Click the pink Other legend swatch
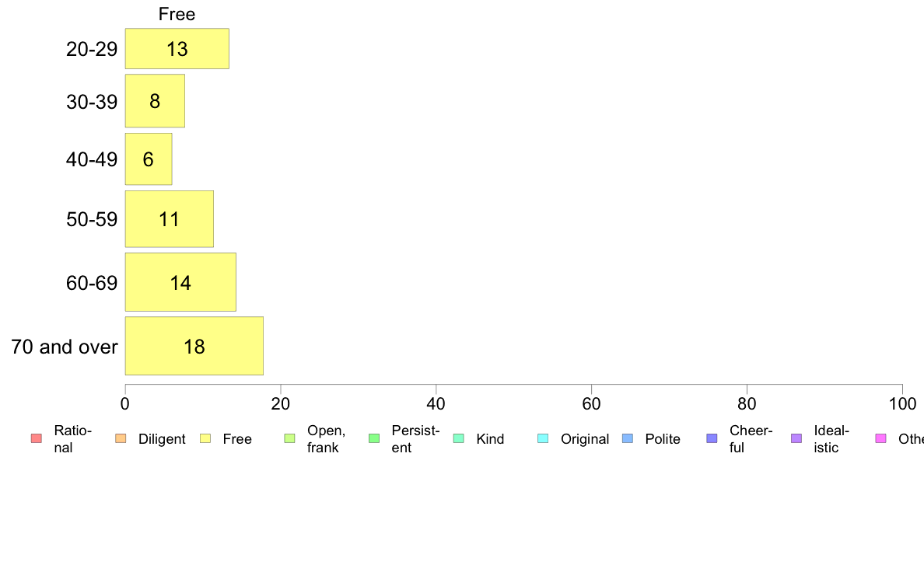The image size is (924, 572). [x=881, y=438]
